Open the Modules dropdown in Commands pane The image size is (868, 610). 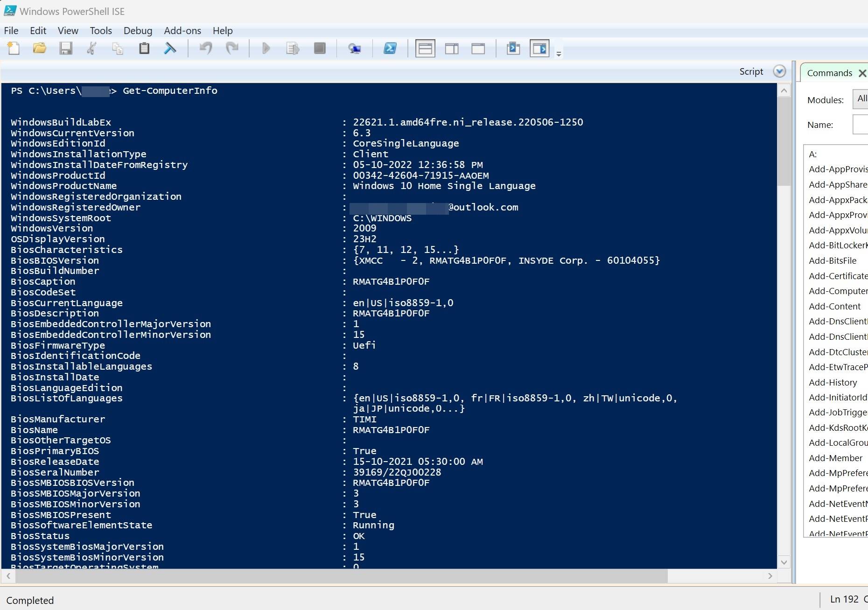[861, 99]
